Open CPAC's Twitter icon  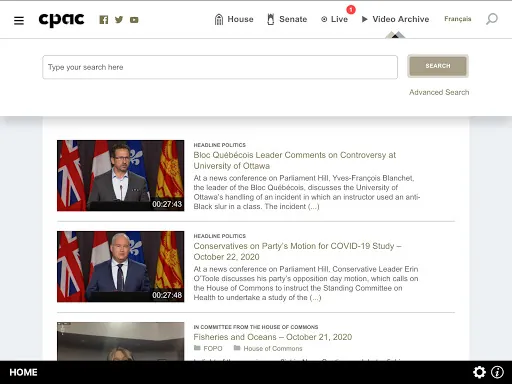click(x=119, y=20)
